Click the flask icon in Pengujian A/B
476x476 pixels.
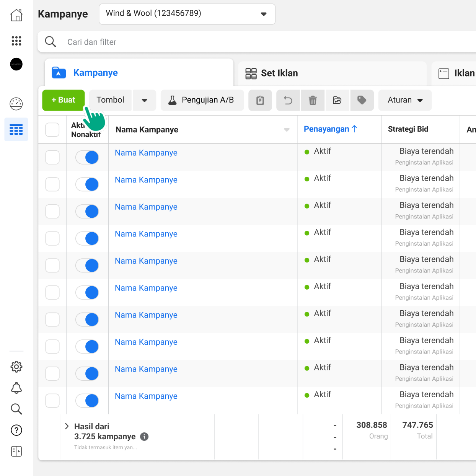(x=173, y=100)
